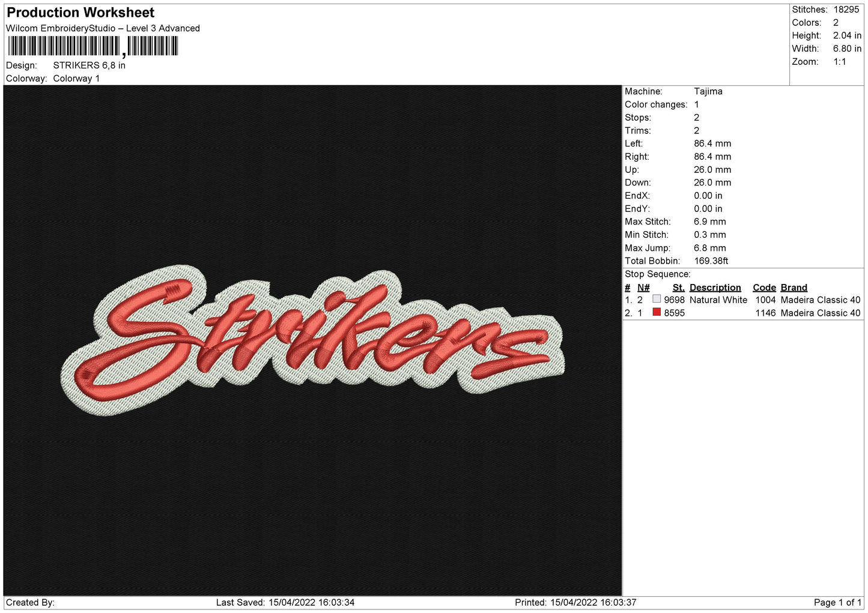
Task: Select 'Printed: 15/04/2022 16:03:37' text
Action: (x=575, y=603)
